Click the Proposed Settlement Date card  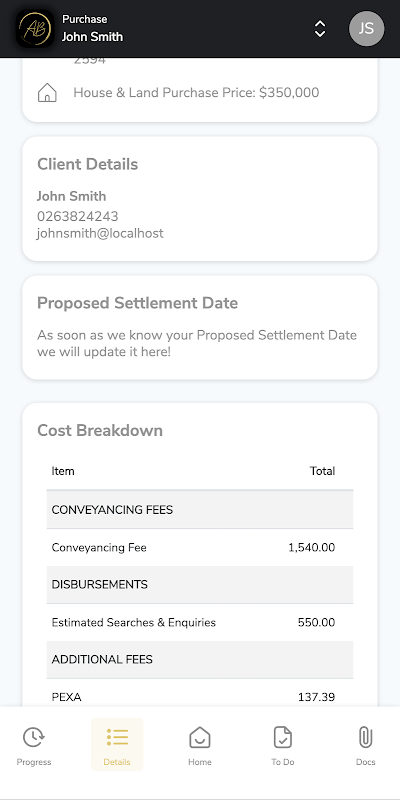[x=200, y=328]
